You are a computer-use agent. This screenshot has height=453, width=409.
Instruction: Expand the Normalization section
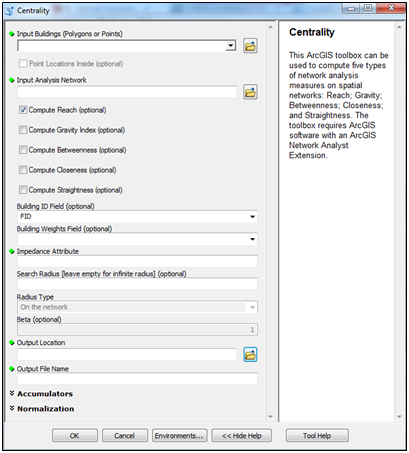(42, 409)
